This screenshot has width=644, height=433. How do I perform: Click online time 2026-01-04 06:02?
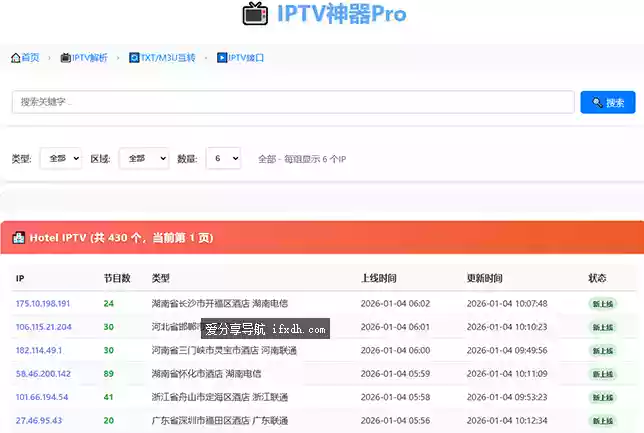395,304
